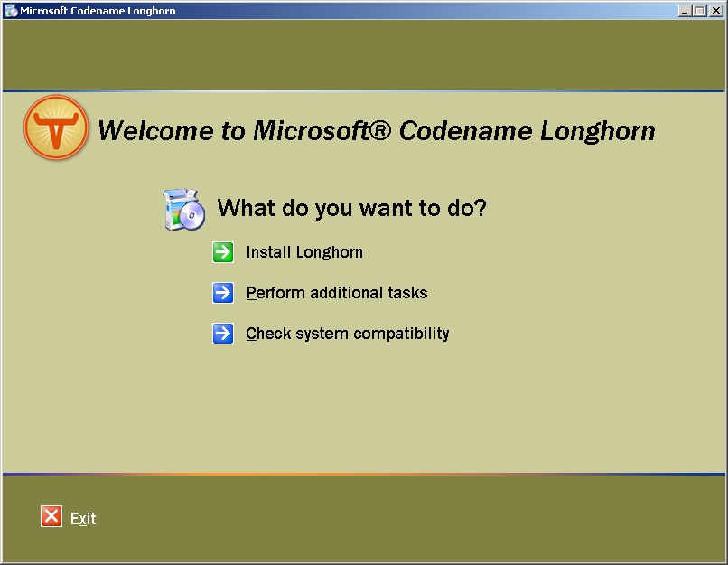This screenshot has height=565, width=728.
Task: Click the "Welcome to Microsoft Codename Longhorn" heading
Action: click(x=377, y=130)
